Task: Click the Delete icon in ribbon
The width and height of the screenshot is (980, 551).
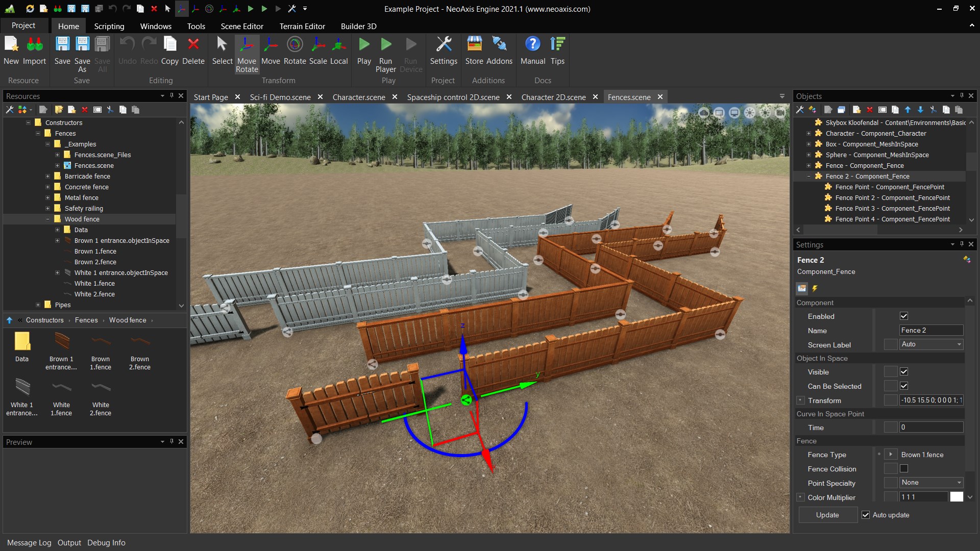Action: click(193, 45)
